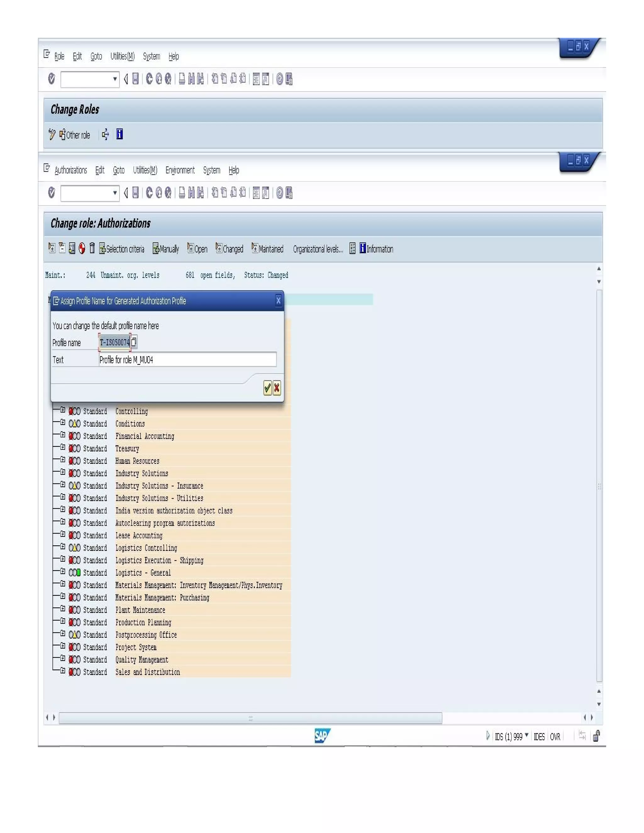644x833 pixels.
Task: Click Print icon in Authorizations window toolbar
Action: click(182, 193)
